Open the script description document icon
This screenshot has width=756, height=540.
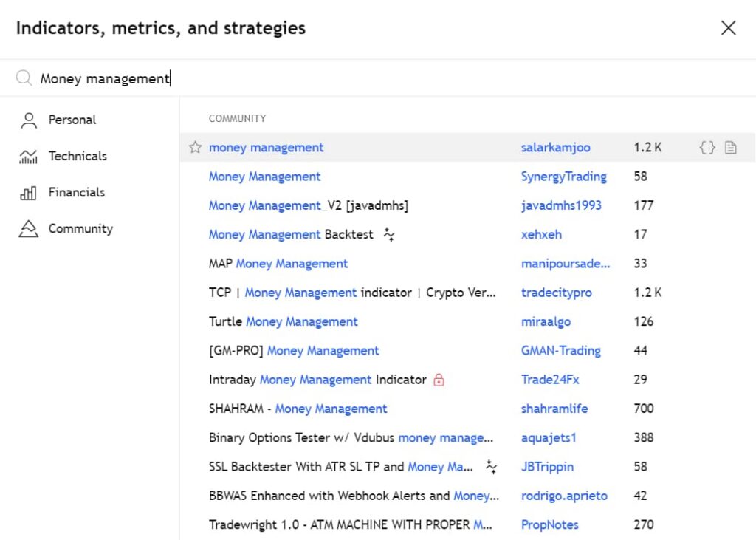pyautogui.click(x=730, y=148)
